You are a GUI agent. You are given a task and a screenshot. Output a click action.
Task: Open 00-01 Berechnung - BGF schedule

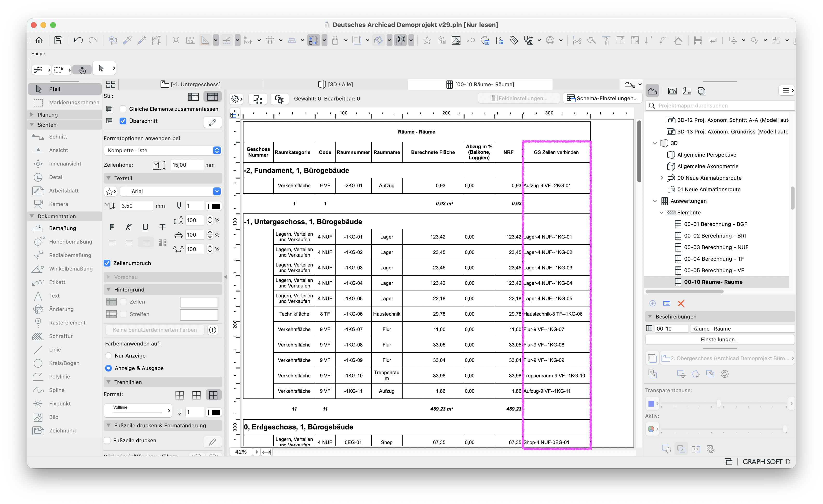click(715, 224)
